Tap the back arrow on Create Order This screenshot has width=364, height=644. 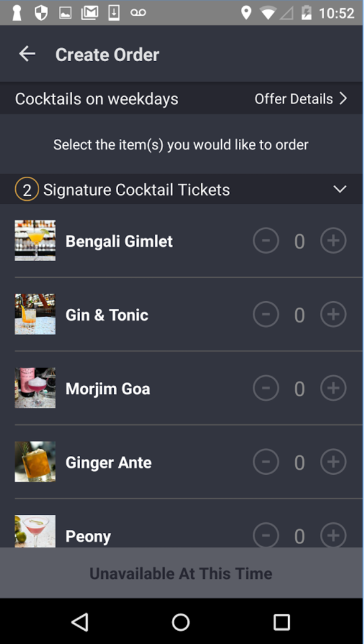click(27, 54)
